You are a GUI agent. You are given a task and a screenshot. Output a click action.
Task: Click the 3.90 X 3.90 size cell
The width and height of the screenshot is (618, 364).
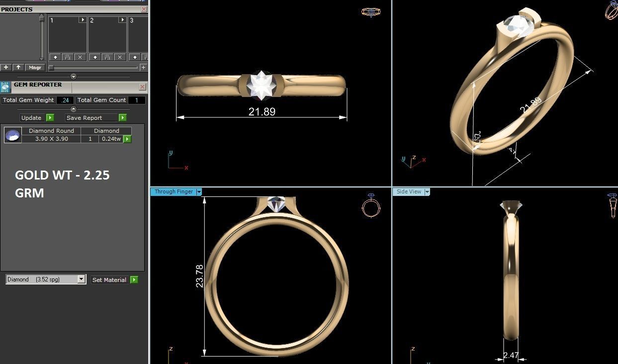tap(51, 139)
